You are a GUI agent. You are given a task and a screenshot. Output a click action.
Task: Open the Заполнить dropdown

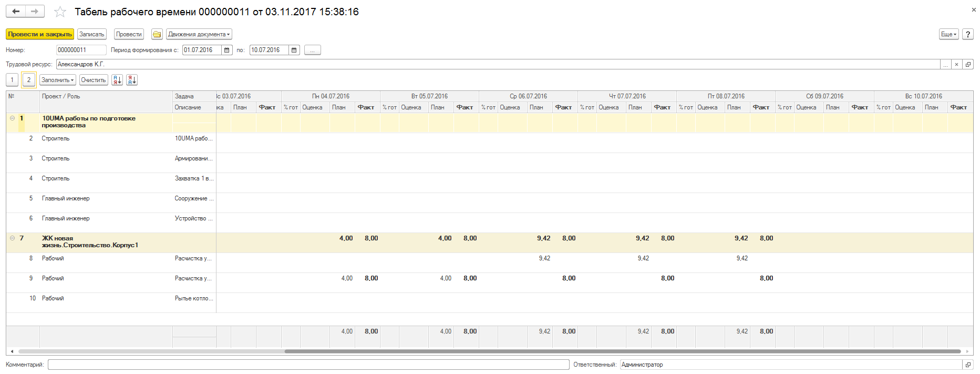(x=58, y=80)
